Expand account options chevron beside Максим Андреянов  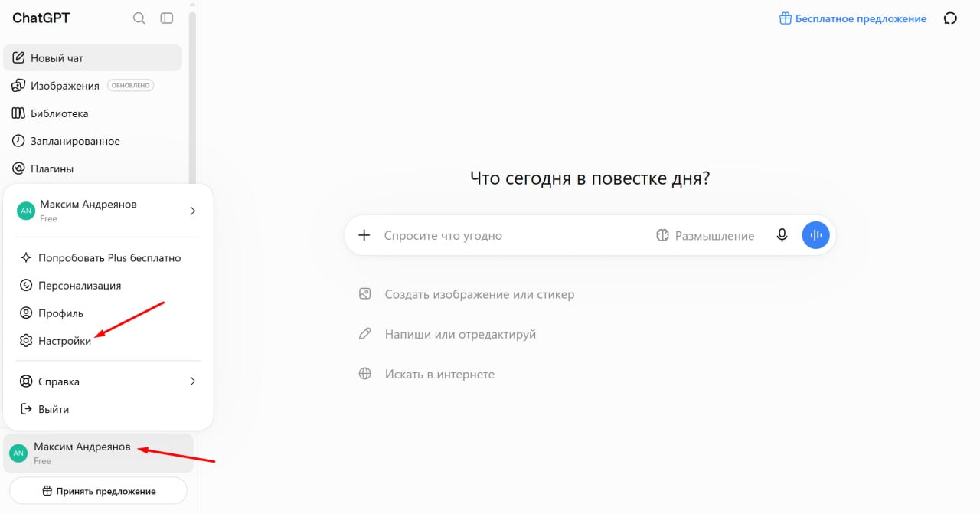pos(192,211)
